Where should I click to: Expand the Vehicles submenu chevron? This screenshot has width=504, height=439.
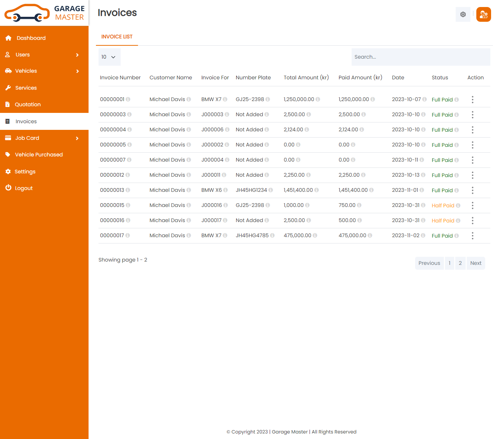click(77, 71)
